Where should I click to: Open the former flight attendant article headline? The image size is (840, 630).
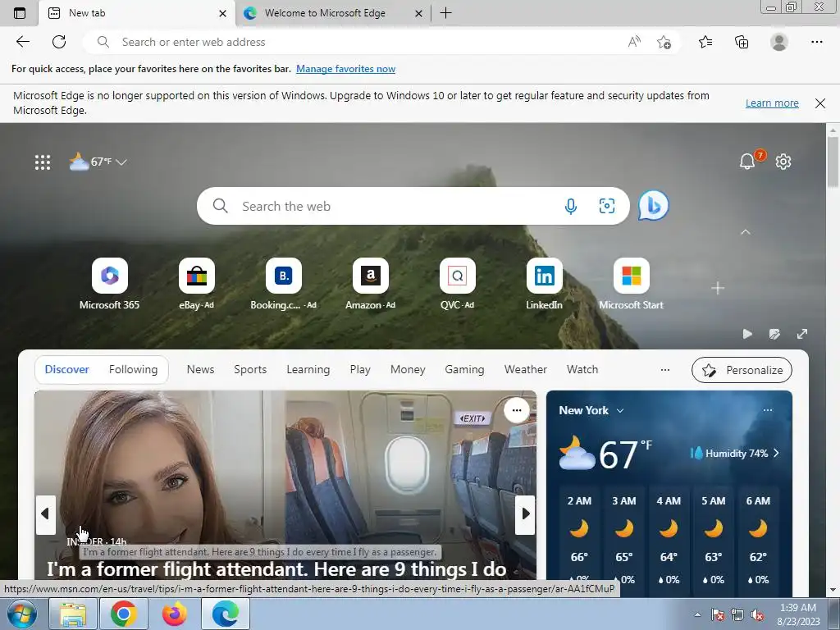[276, 569]
